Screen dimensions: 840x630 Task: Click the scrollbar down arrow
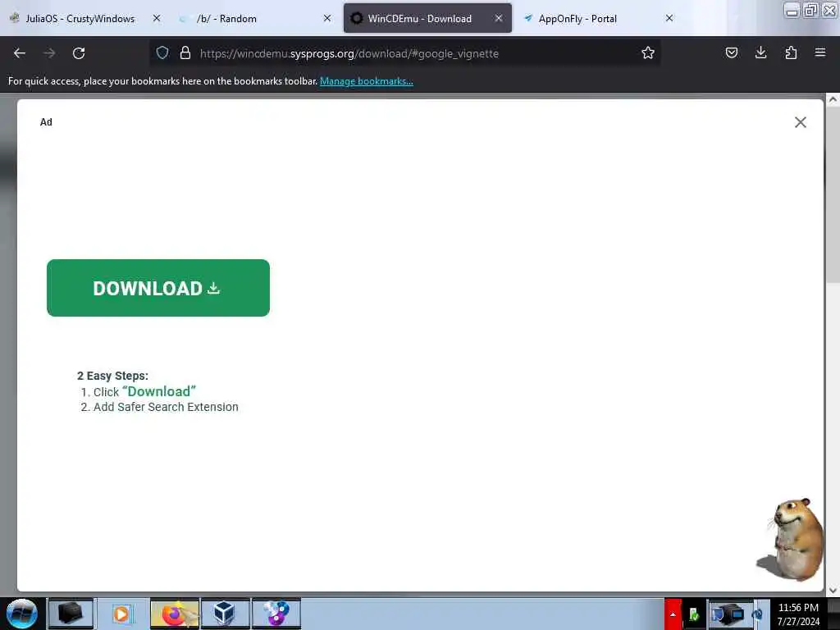click(833, 591)
